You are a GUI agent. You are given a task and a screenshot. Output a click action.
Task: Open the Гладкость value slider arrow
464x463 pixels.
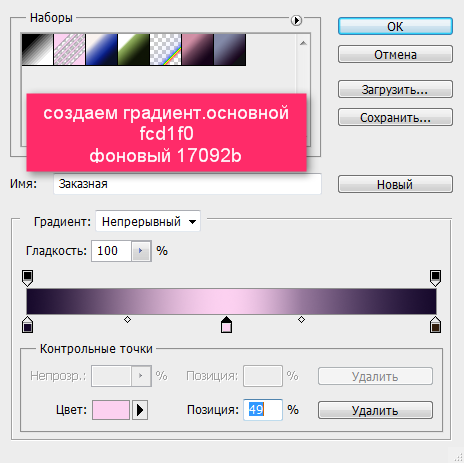tap(141, 251)
